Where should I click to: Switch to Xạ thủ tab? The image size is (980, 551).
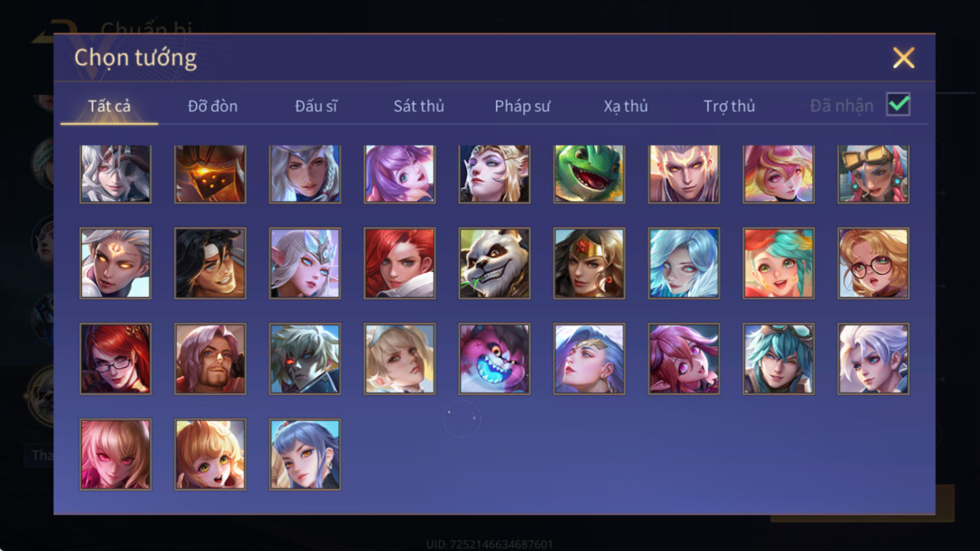[626, 106]
